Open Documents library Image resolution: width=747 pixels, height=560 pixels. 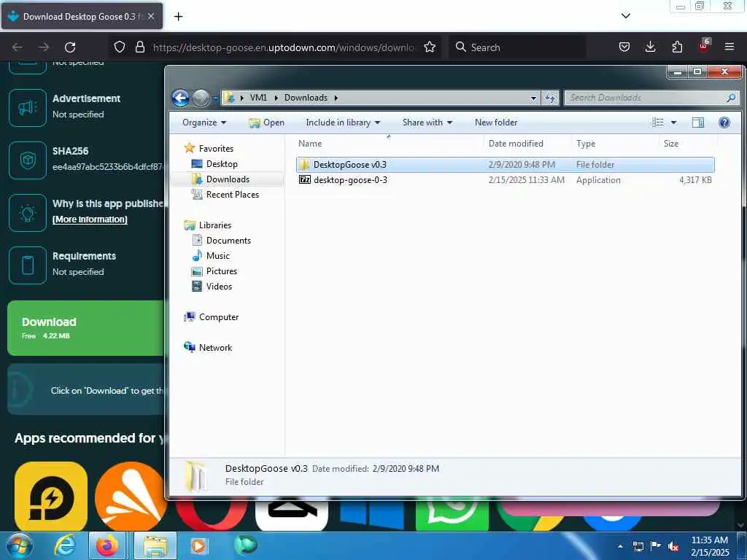pyautogui.click(x=228, y=241)
